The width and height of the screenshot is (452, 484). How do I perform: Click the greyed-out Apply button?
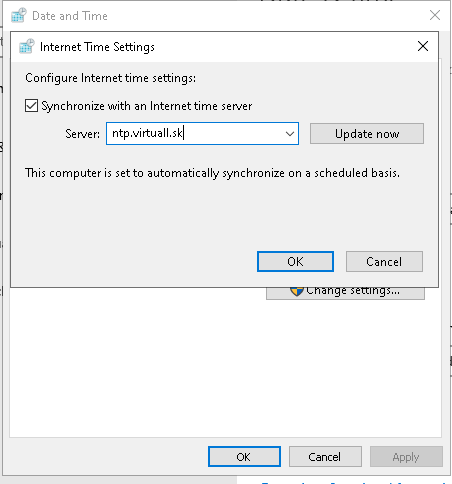406,456
